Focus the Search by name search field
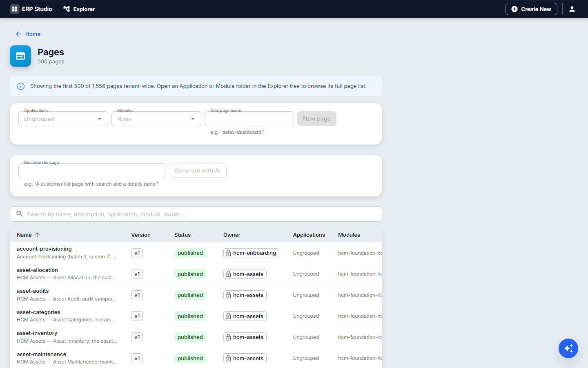 pyautogui.click(x=196, y=214)
